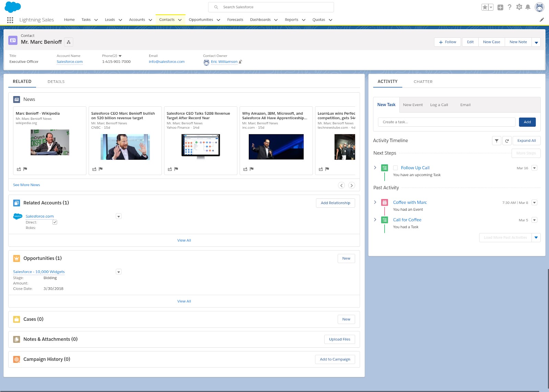Open Load More Past Activities dropdown arrow
Image resolution: width=549 pixels, height=392 pixels.
536,238
